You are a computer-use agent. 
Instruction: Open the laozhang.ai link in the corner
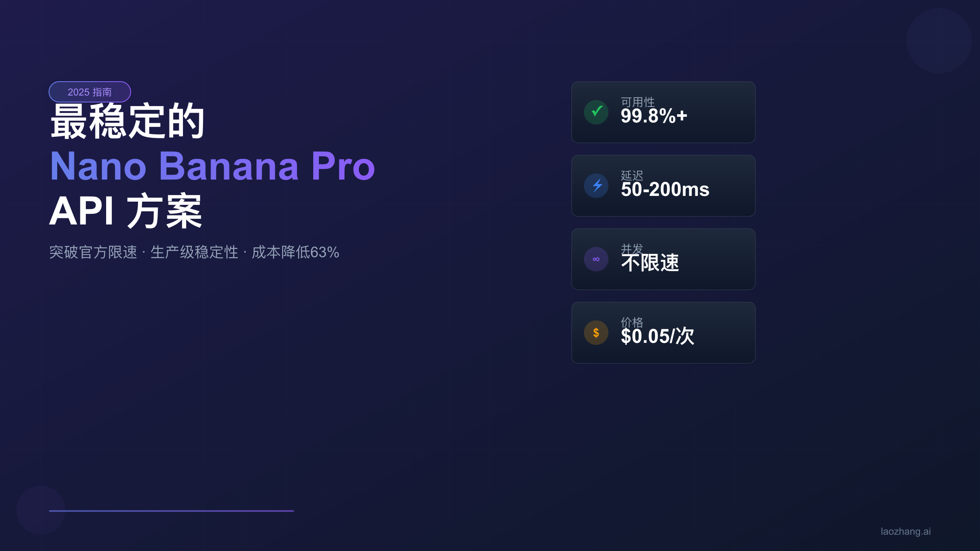pos(906,531)
